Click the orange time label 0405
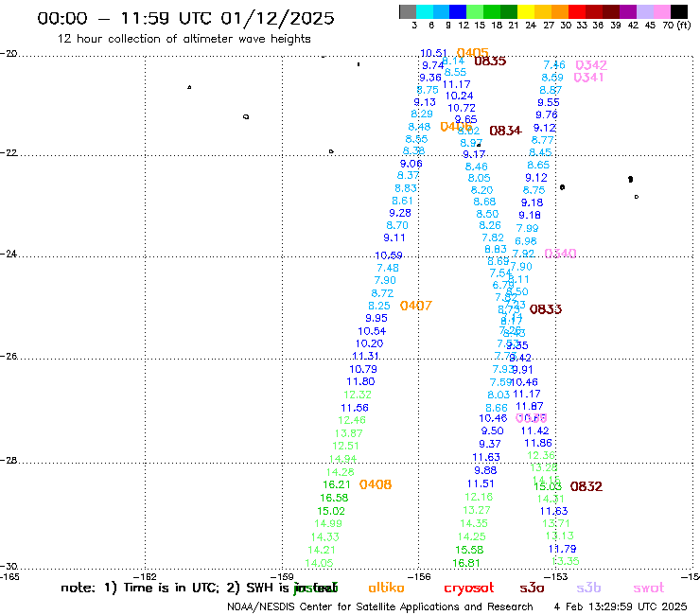The width and height of the screenshot is (700, 615). [x=473, y=53]
